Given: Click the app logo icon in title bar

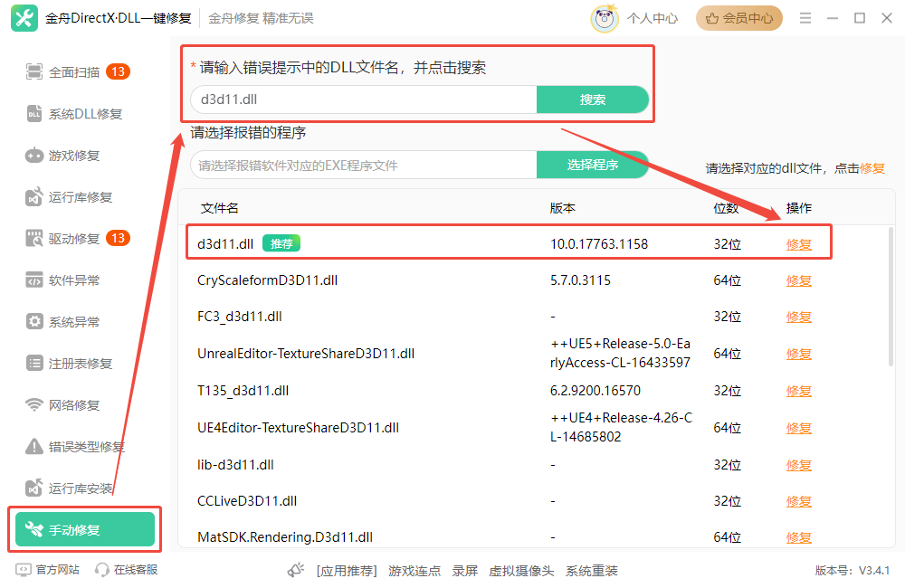Looking at the screenshot, I should point(24,18).
